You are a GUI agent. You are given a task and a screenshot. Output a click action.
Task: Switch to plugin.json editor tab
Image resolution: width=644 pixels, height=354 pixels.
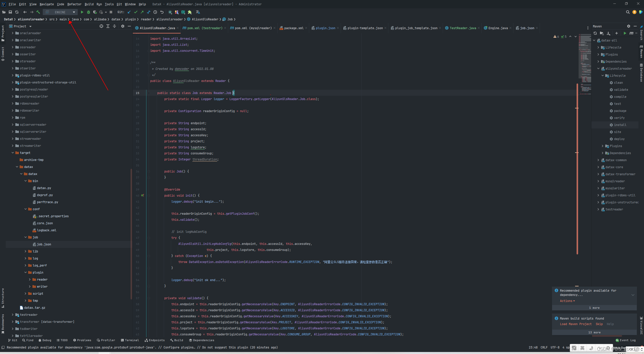click(x=325, y=28)
